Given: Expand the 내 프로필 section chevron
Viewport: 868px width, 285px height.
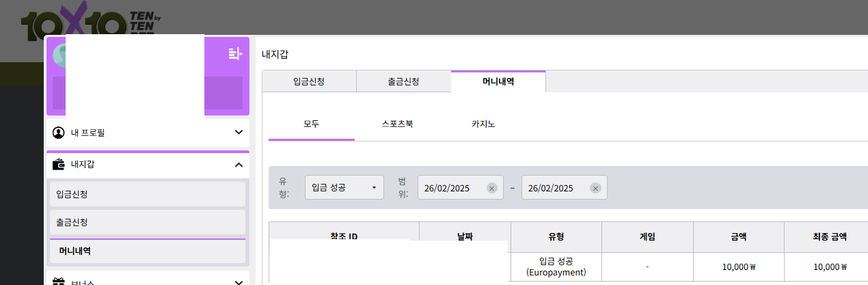Looking at the screenshot, I should tap(239, 132).
